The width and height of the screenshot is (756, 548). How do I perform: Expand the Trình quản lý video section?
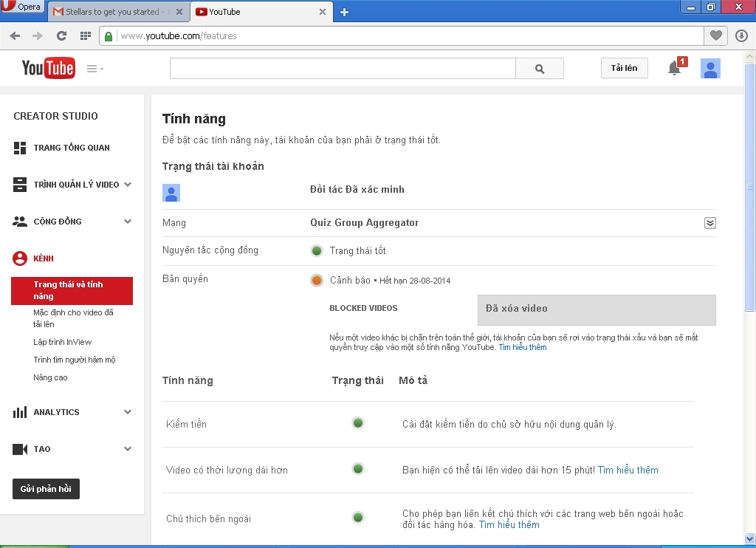pos(128,185)
